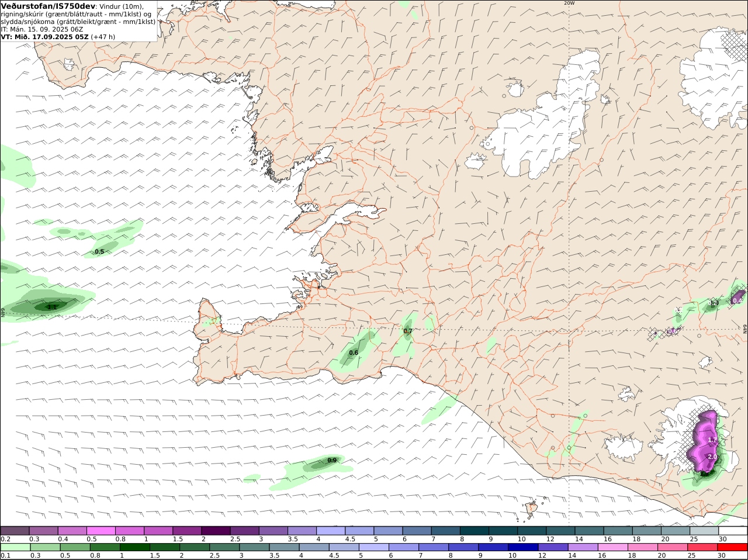The width and height of the screenshot is (748, 560).
Task: Select top legend 0.2 dark mauve swatch
Action: pos(15,530)
